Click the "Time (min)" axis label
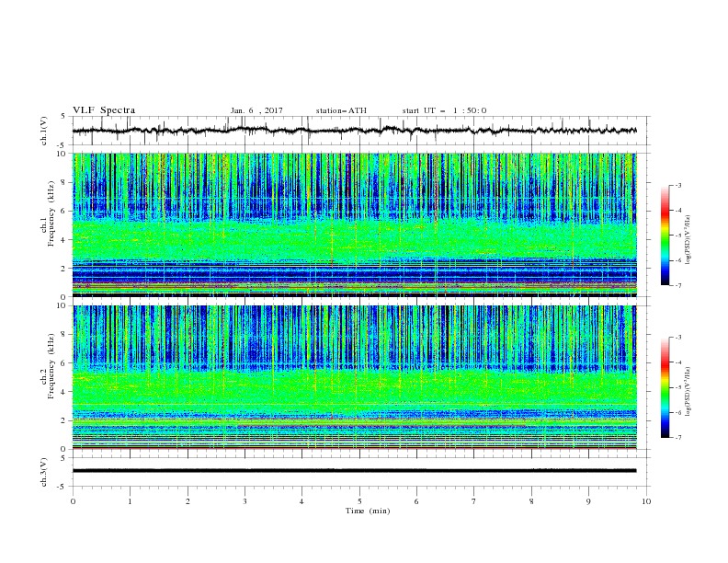Image resolution: width=728 pixels, height=563 pixels. [368, 511]
